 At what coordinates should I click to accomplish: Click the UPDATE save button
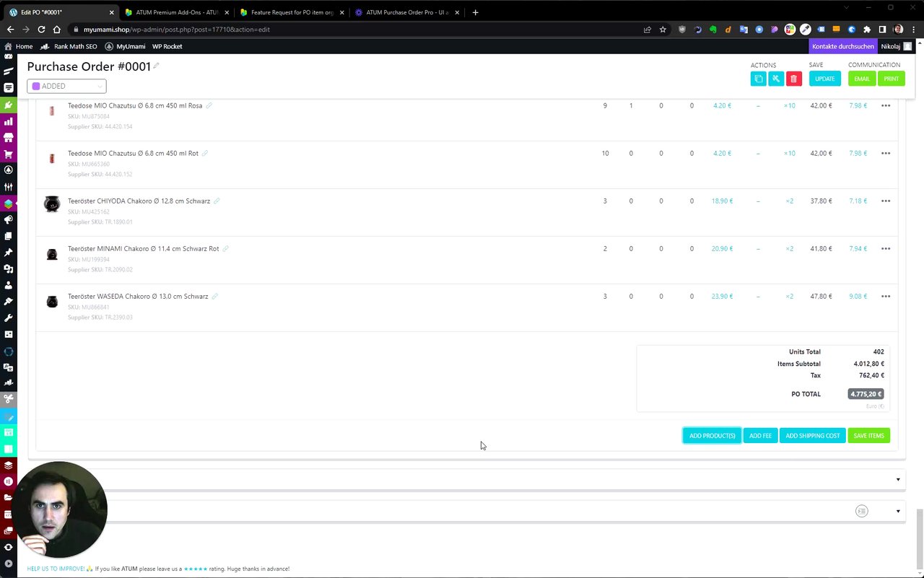tap(824, 79)
